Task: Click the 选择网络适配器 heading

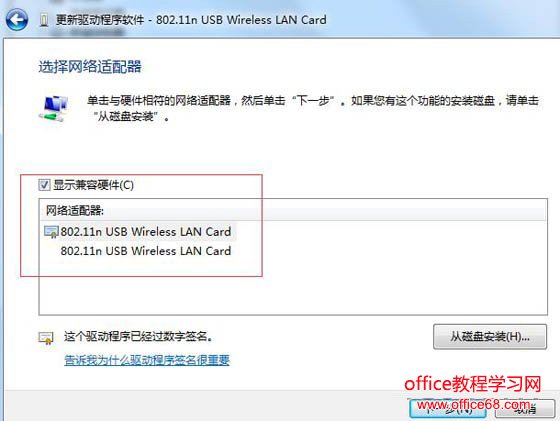Action: (90, 67)
